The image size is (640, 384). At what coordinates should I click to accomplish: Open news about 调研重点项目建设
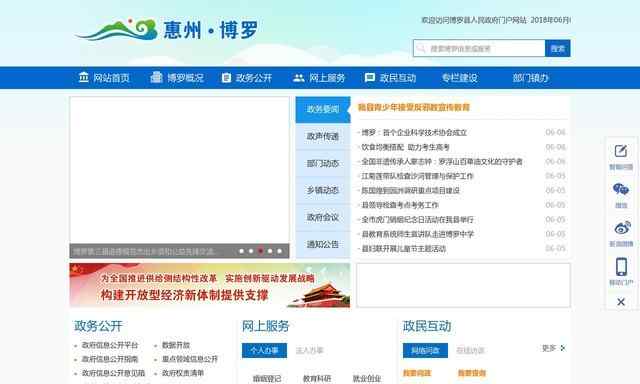410,191
